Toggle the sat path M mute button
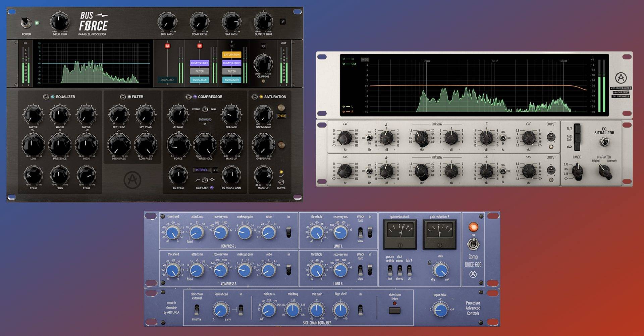The image size is (644, 336). (232, 46)
